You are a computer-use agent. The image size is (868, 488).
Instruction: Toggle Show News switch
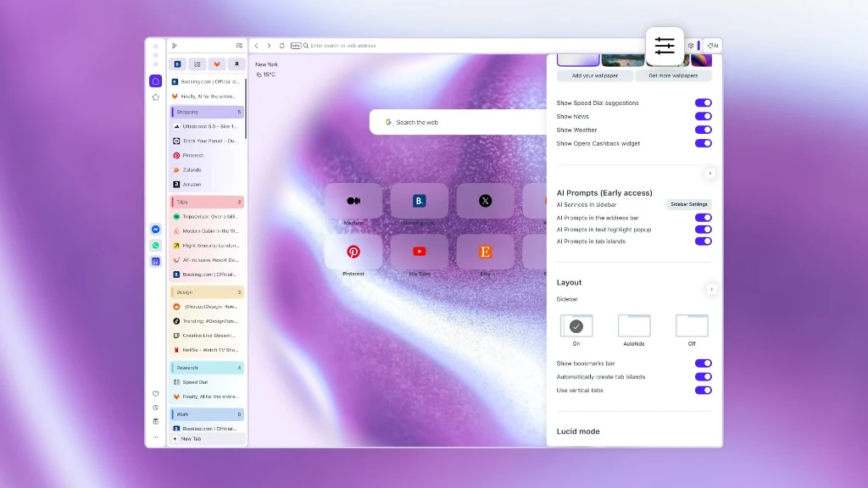(703, 116)
